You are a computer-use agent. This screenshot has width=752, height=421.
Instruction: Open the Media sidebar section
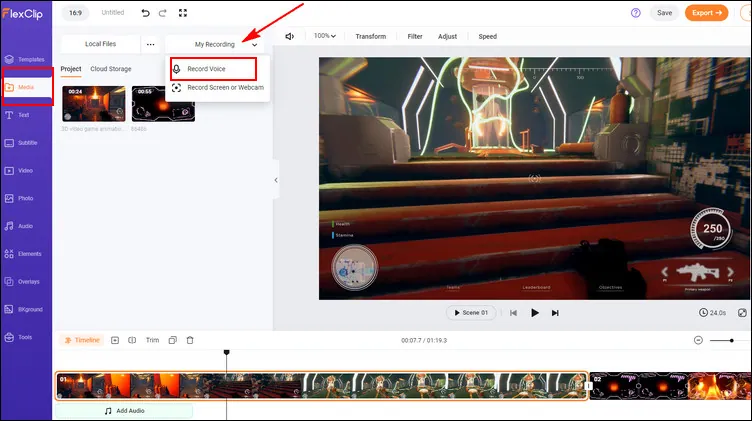[25, 87]
